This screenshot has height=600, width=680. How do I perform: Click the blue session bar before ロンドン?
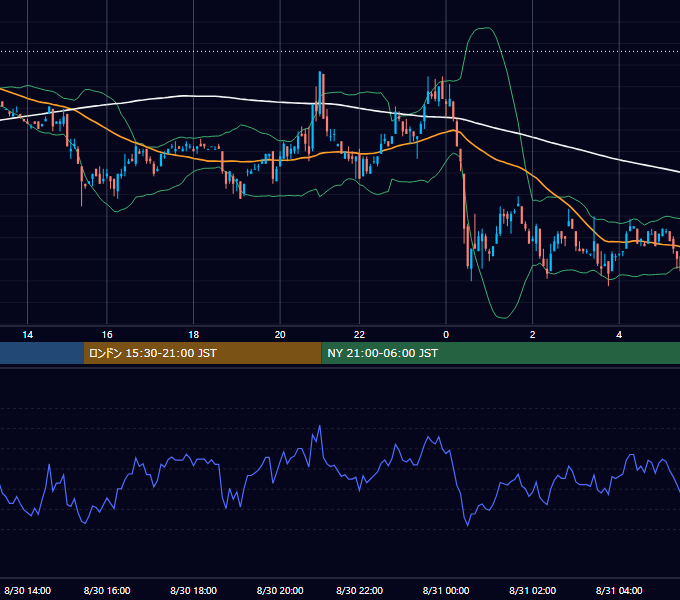[42, 353]
